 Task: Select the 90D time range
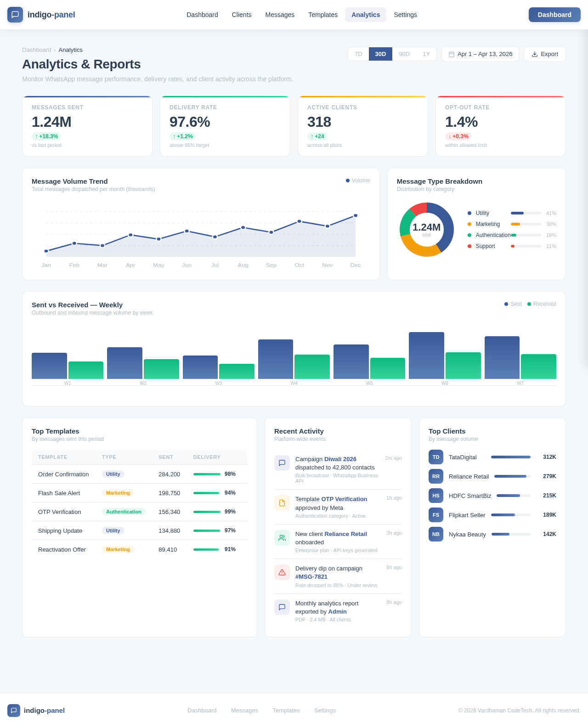point(404,54)
